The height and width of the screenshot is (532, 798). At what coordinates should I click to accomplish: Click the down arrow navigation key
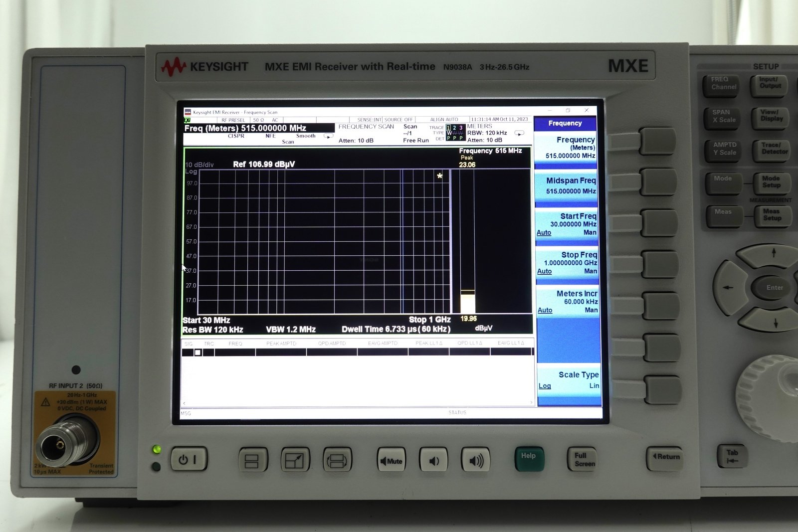point(773,320)
